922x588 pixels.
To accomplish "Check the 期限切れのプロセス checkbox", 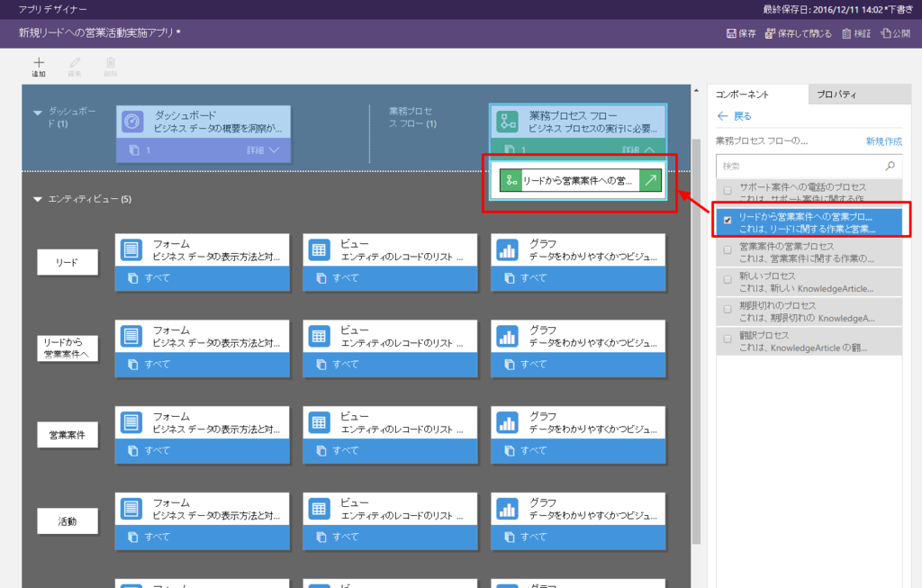I will (728, 309).
